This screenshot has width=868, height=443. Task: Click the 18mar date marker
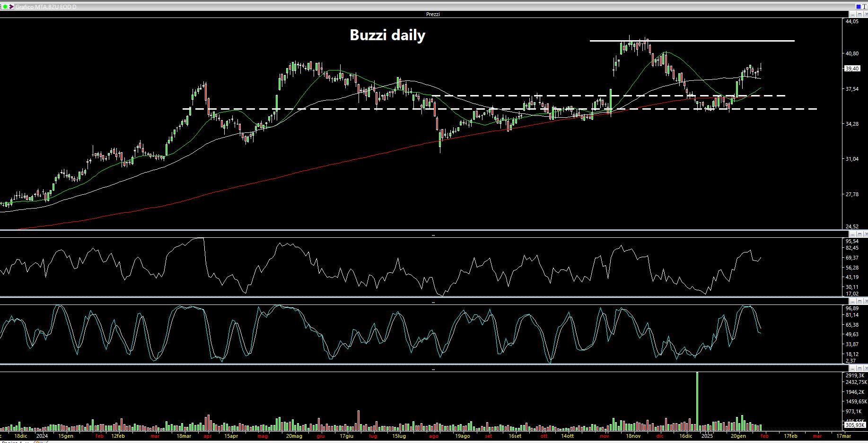pos(184,436)
